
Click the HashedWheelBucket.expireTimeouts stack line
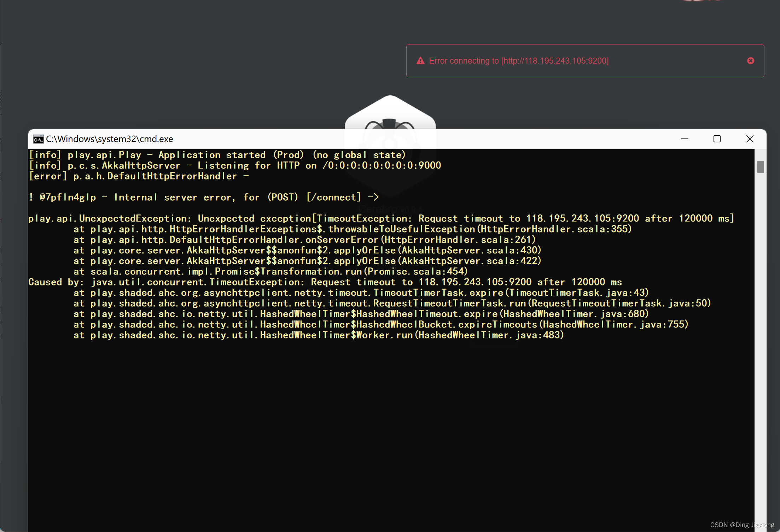[381, 324]
